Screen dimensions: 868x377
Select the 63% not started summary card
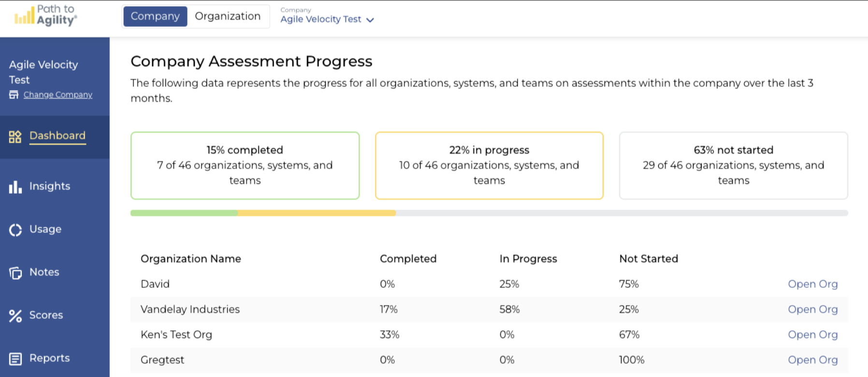point(733,165)
